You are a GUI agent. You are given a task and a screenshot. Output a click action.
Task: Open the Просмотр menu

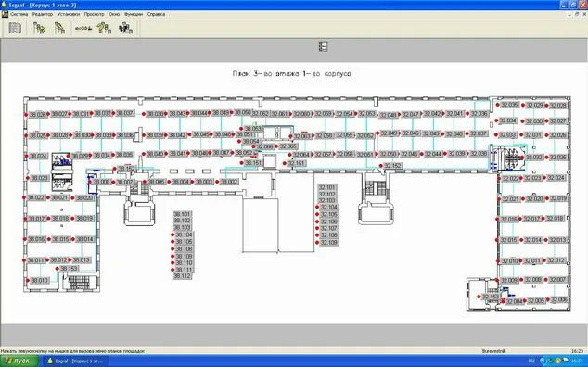click(x=94, y=14)
